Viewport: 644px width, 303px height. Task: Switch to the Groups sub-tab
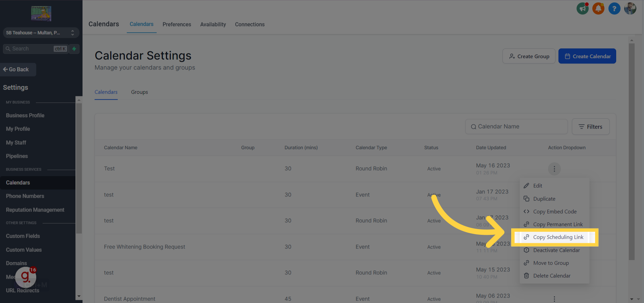click(140, 92)
